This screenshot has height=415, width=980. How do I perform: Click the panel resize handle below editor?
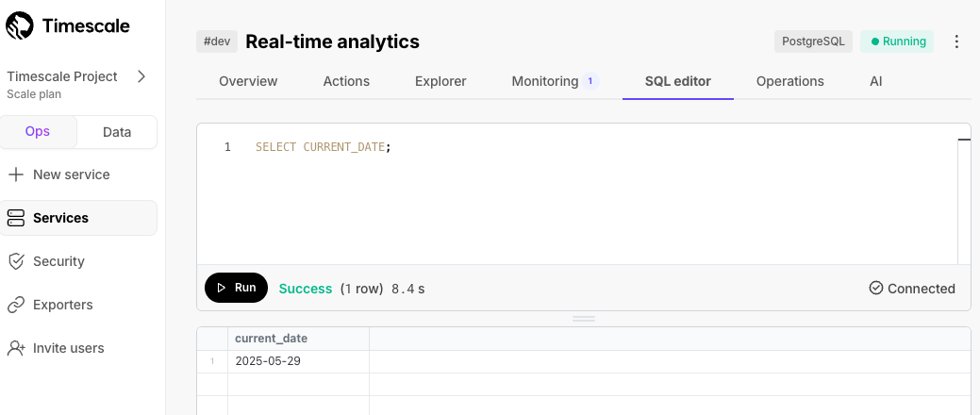point(584,319)
